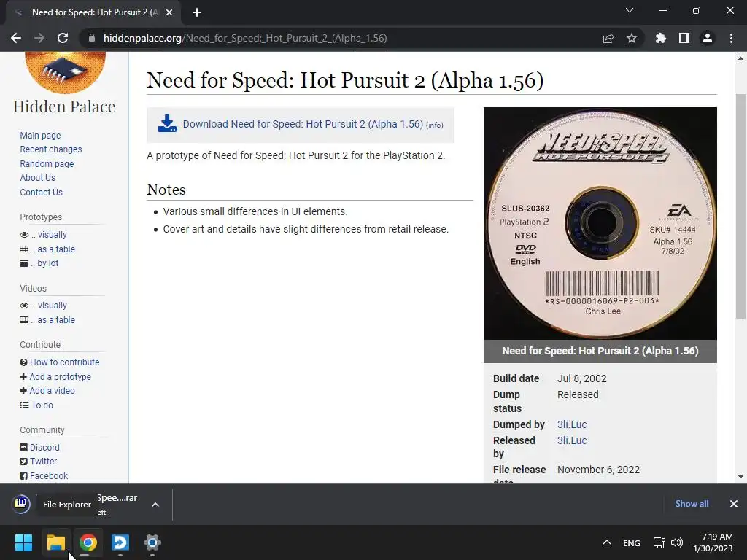
Task: Open the Twitter community link
Action: pos(43,462)
